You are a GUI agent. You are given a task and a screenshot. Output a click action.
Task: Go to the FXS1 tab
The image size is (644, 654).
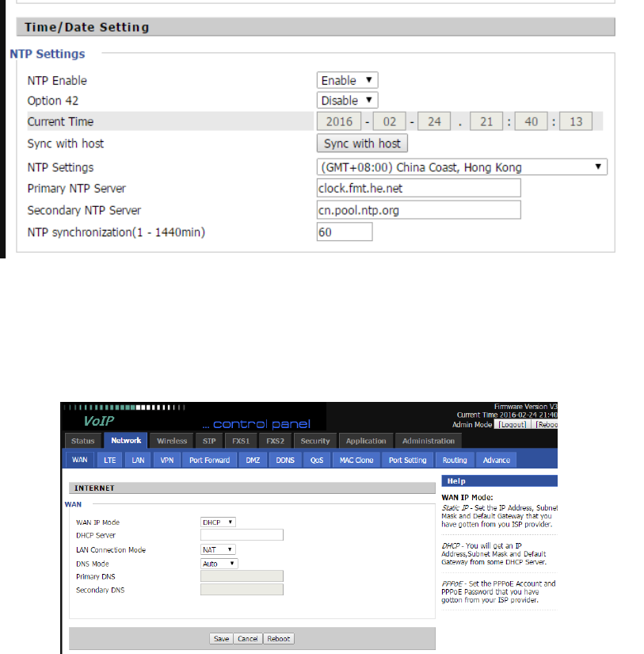(x=241, y=441)
